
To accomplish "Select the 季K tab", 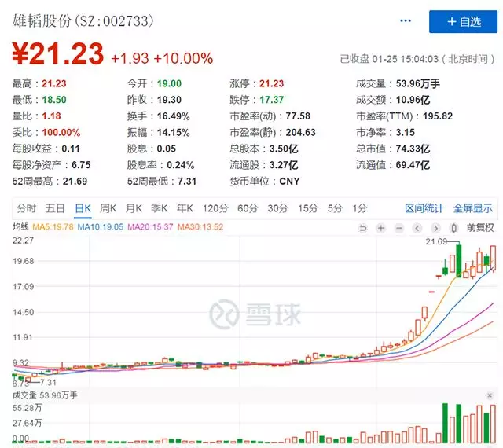I will tap(160, 208).
